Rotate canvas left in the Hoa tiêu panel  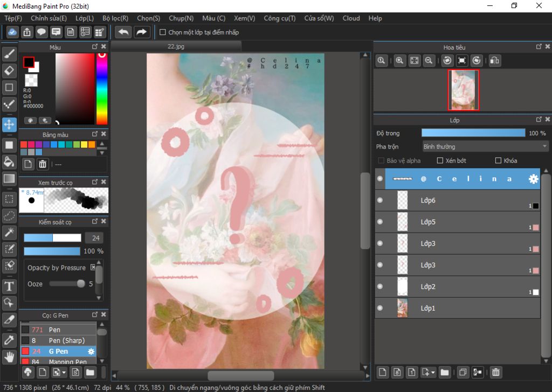pyautogui.click(x=447, y=60)
